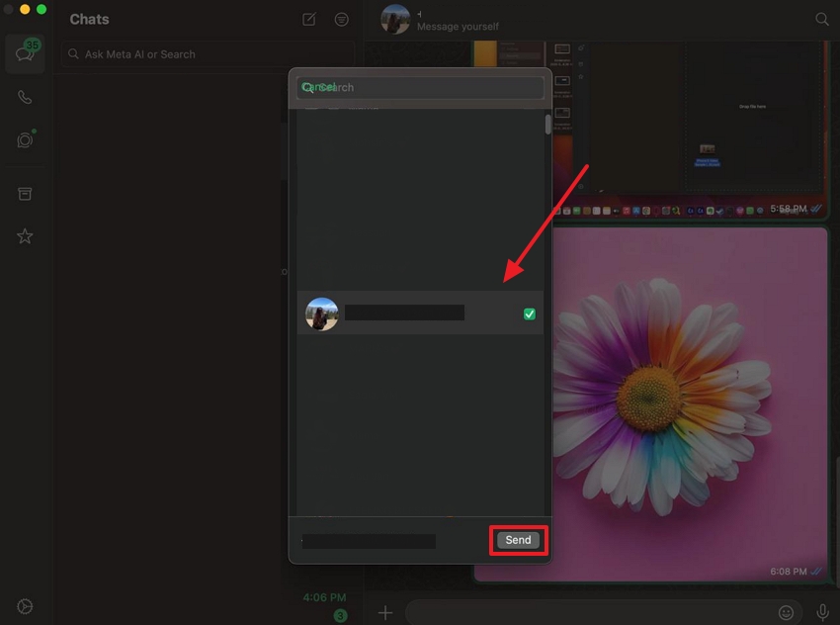Click the Ask Meta AI or Search field

click(x=208, y=54)
